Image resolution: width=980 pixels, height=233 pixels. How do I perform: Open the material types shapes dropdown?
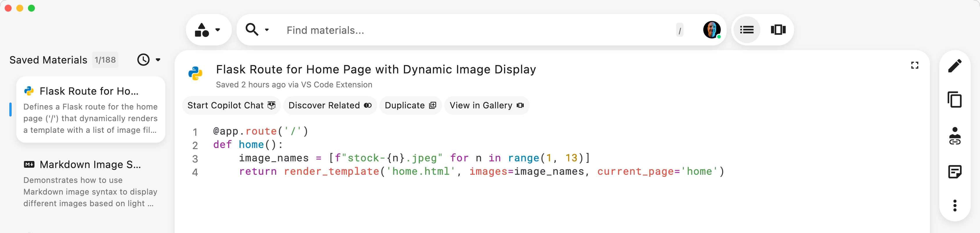coord(208,30)
